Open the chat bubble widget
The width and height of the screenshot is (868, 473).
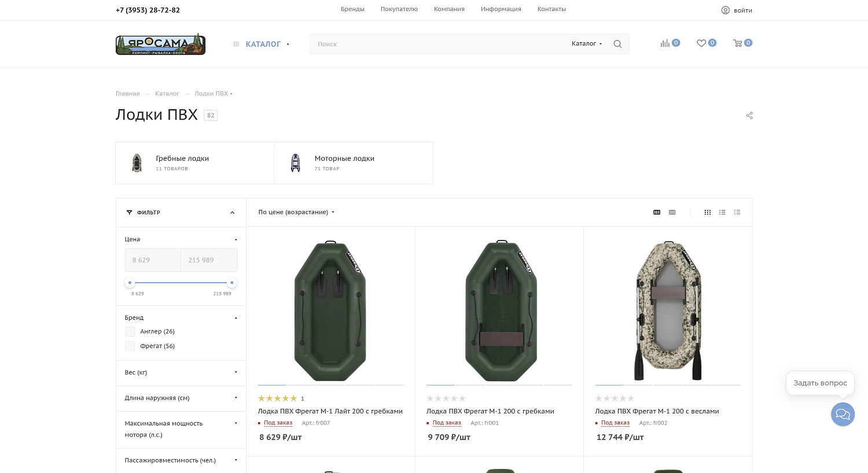[x=843, y=415]
